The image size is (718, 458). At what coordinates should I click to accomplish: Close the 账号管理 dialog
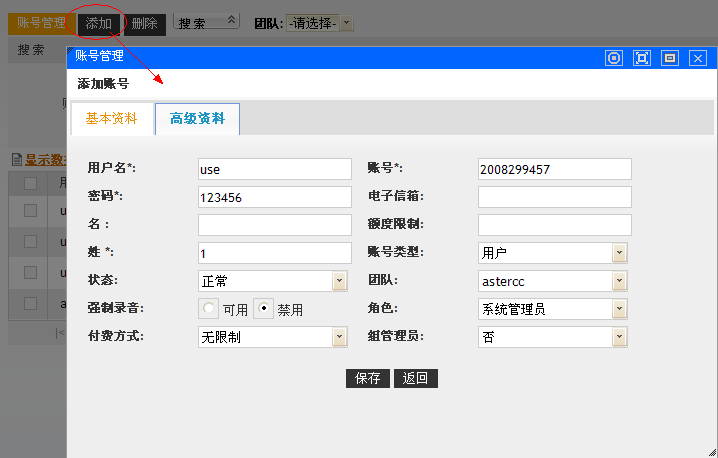[x=698, y=58]
